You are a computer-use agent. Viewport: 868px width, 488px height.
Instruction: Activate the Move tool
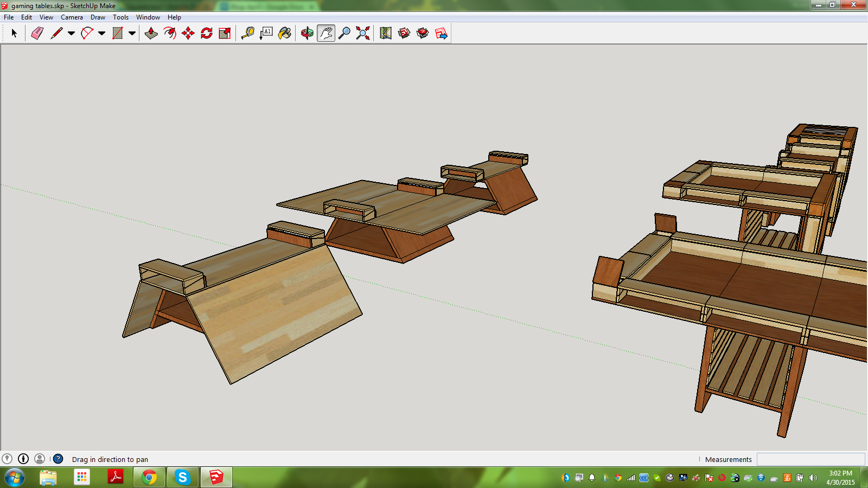[188, 34]
